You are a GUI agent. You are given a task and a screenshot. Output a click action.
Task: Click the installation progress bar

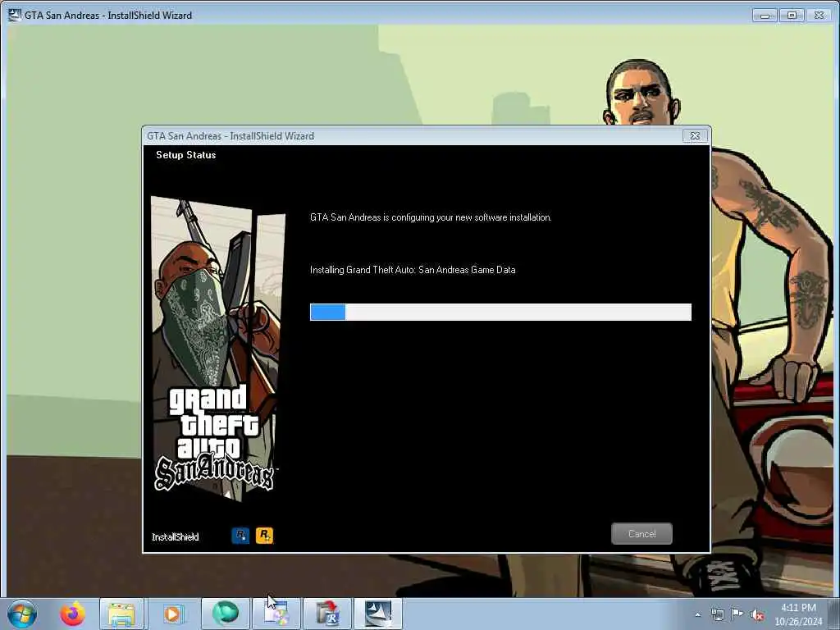500,312
